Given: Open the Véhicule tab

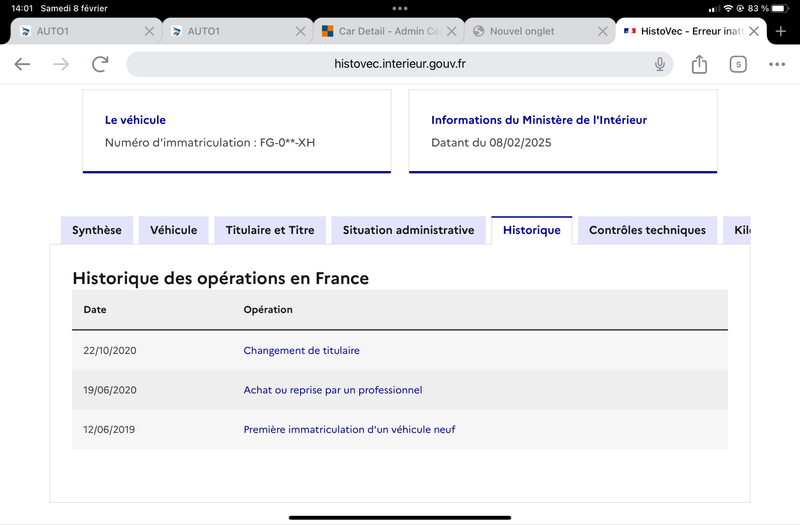Looking at the screenshot, I should point(173,230).
